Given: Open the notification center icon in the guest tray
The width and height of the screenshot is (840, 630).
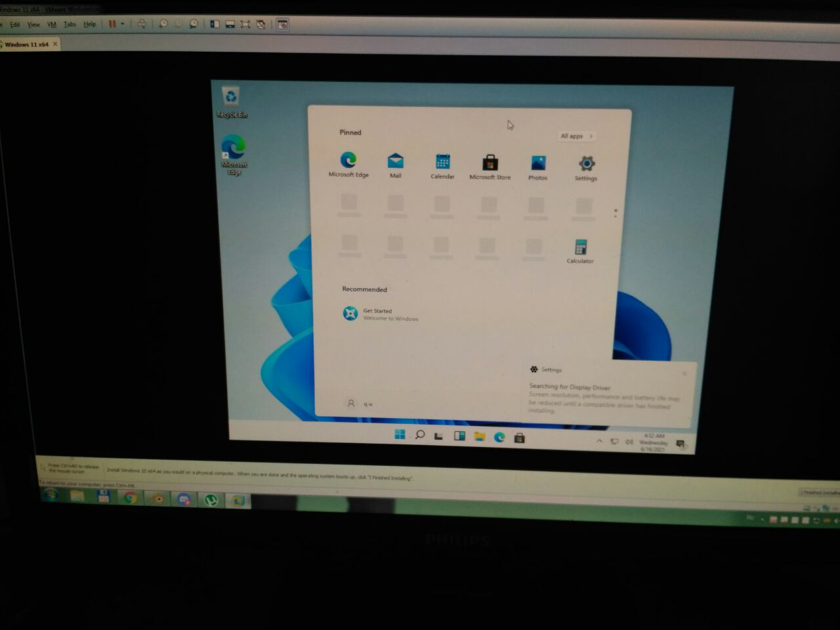Looking at the screenshot, I should (x=681, y=444).
